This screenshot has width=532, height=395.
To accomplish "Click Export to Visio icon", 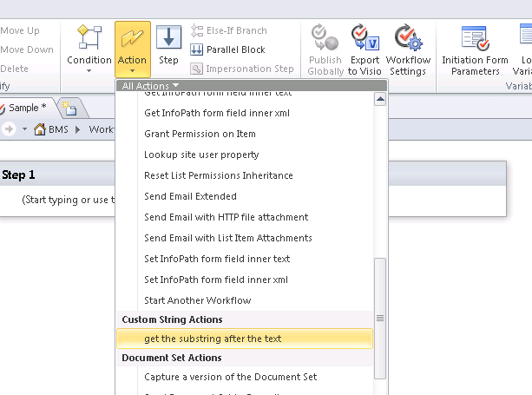I will point(364,49).
